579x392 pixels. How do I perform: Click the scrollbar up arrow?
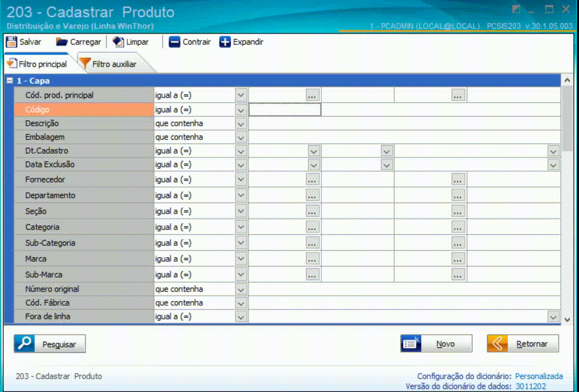567,81
